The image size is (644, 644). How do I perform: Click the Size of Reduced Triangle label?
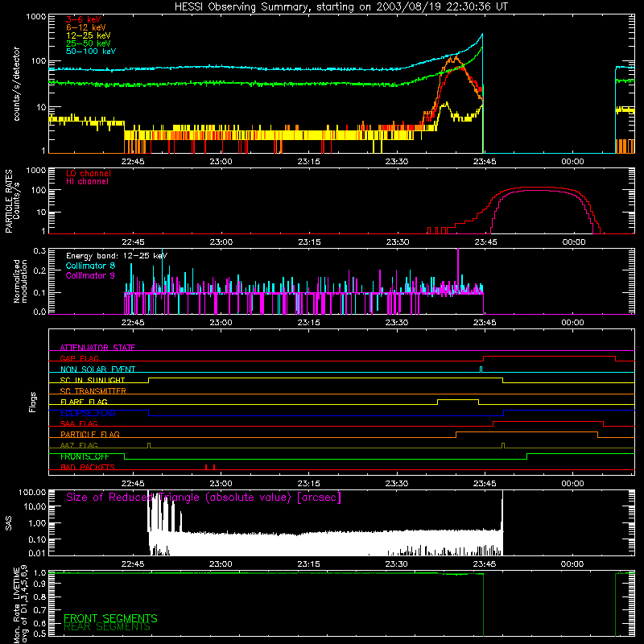[204, 497]
